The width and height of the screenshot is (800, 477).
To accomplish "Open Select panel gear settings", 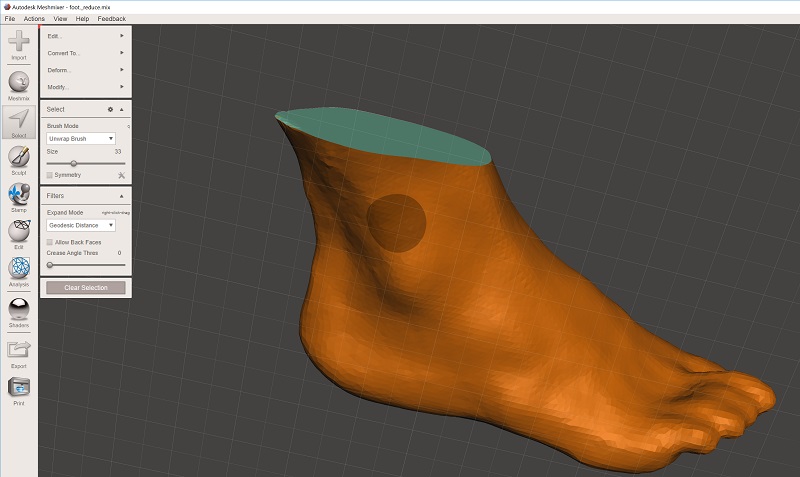I will pos(110,109).
